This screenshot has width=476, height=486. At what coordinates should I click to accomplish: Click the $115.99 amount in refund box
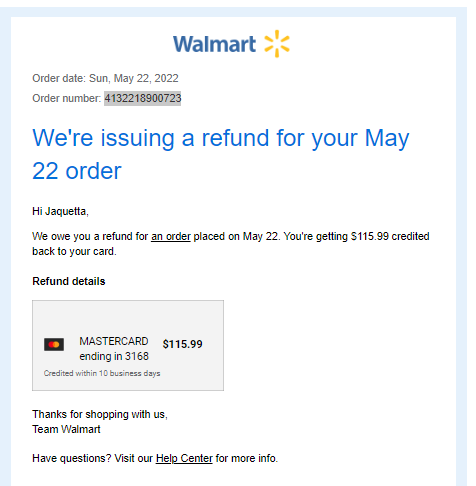pyautogui.click(x=182, y=344)
